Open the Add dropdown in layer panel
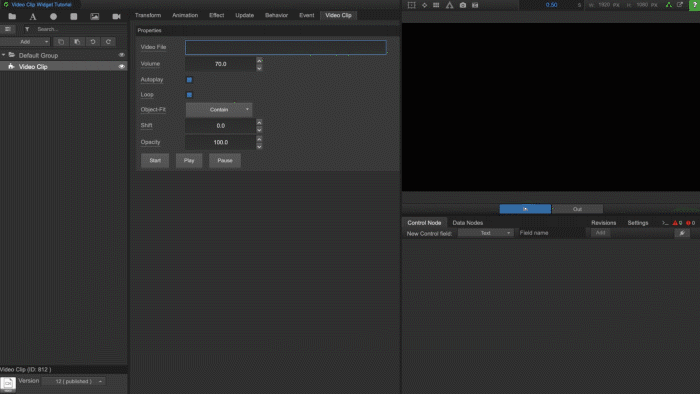 point(25,42)
